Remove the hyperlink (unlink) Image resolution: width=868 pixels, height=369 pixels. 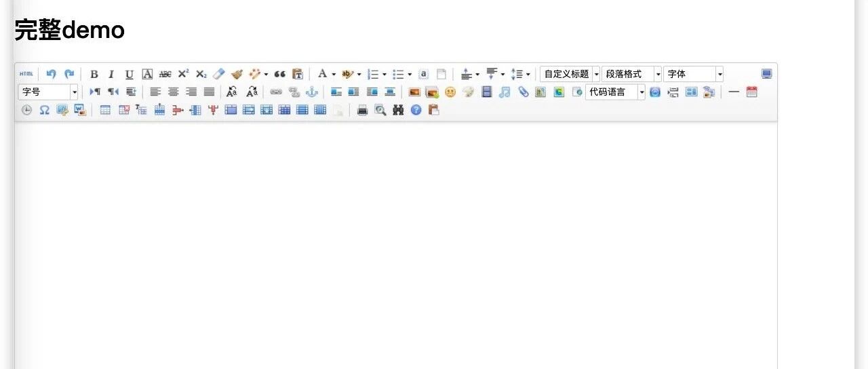(294, 92)
